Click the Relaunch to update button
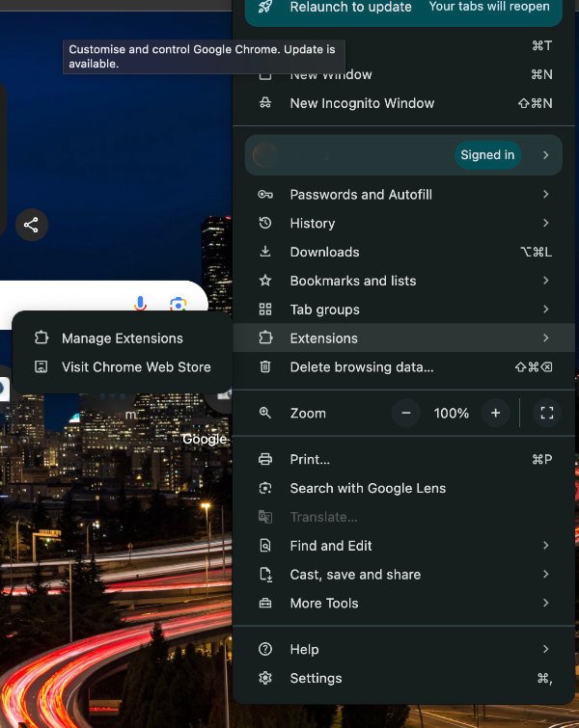Image resolution: width=579 pixels, height=728 pixels. 403,11
